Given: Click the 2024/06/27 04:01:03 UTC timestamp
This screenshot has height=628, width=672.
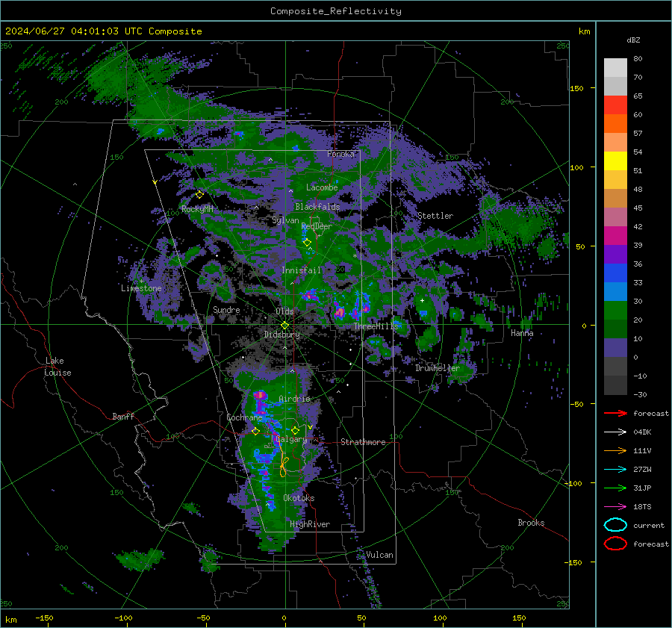Looking at the screenshot, I should coord(73,31).
